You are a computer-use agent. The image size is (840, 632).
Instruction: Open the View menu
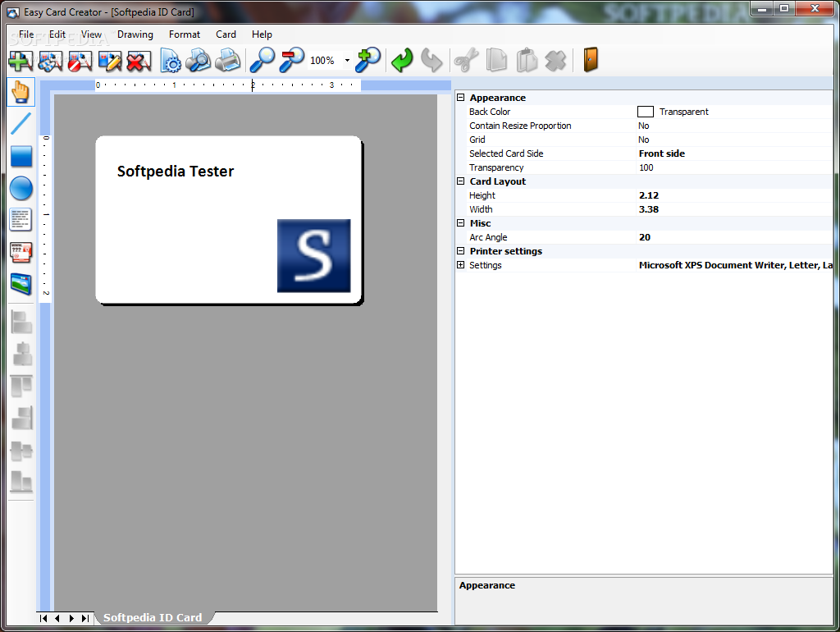(91, 34)
